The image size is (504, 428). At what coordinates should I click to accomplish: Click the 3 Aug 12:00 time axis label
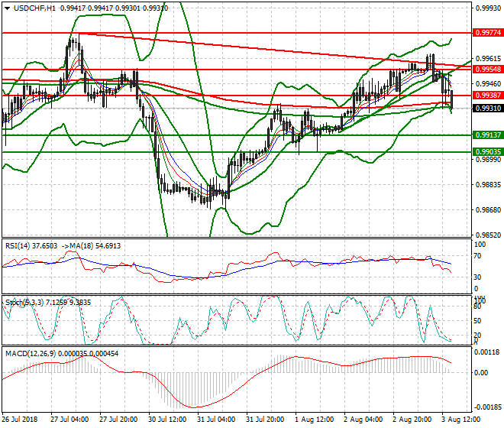(461, 420)
